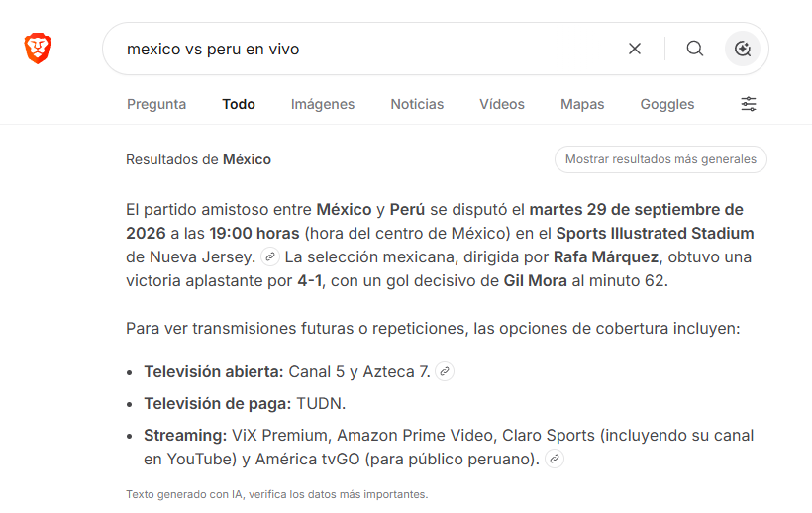The width and height of the screenshot is (812, 513).
Task: Clear the search query with X
Action: coord(635,49)
